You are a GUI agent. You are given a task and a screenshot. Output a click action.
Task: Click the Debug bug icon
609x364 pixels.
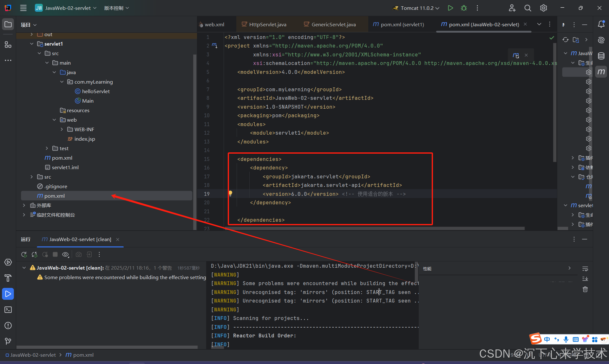click(x=464, y=8)
